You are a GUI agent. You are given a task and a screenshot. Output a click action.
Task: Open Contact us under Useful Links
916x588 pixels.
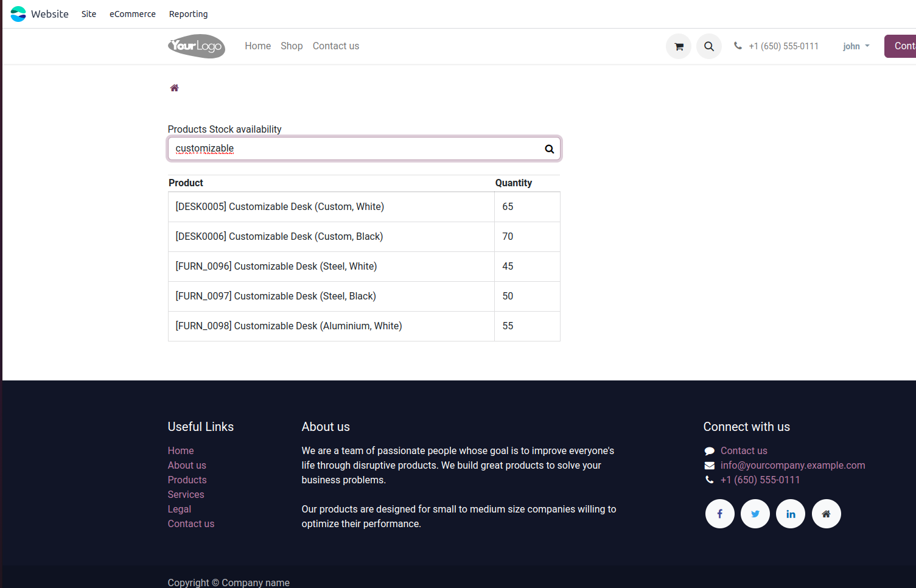tap(191, 524)
